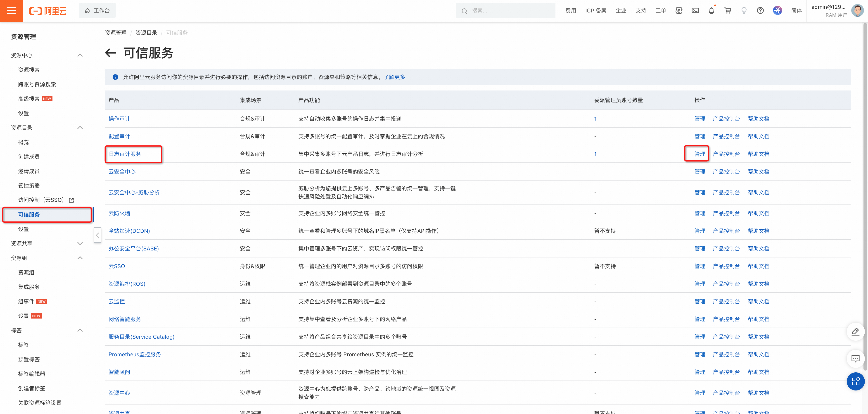Open 概览 under 资源目录
Screen dimensions: 868x414
coord(24,142)
